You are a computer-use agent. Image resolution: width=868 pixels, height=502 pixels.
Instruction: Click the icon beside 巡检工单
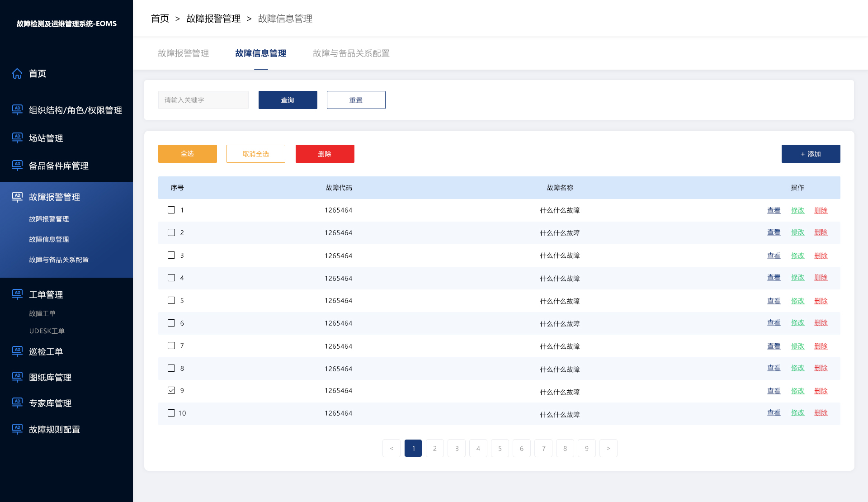click(17, 351)
